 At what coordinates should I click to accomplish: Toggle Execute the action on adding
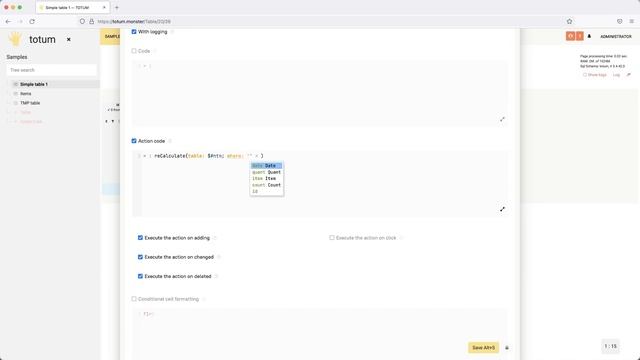pyautogui.click(x=140, y=238)
